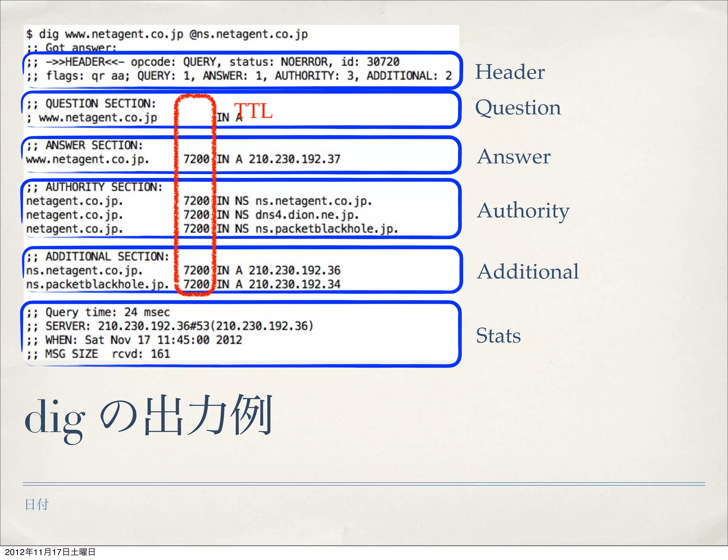Click the ';; QUESTION SECTION:' heading
This screenshot has width=728, height=560.
(x=91, y=103)
